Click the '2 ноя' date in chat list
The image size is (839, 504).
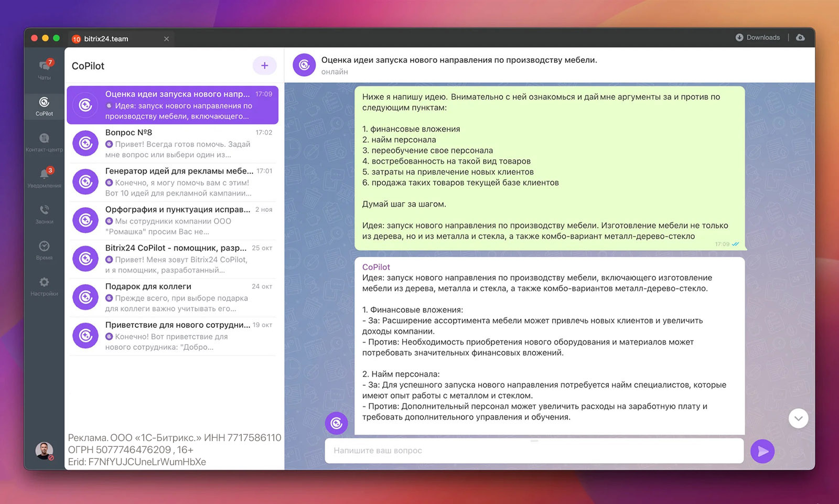pos(264,210)
